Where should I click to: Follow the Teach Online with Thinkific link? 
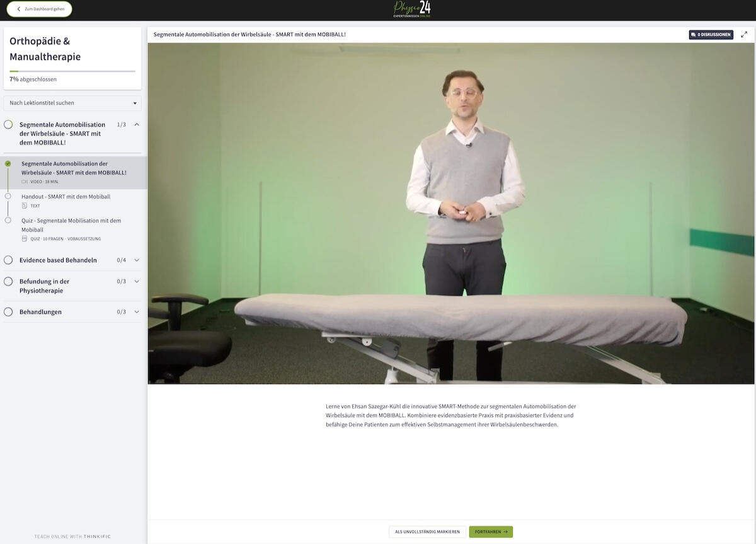click(72, 536)
